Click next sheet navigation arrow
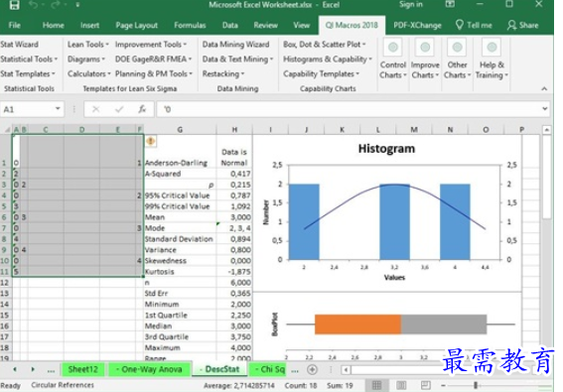The height and width of the screenshot is (392, 563). [x=33, y=369]
